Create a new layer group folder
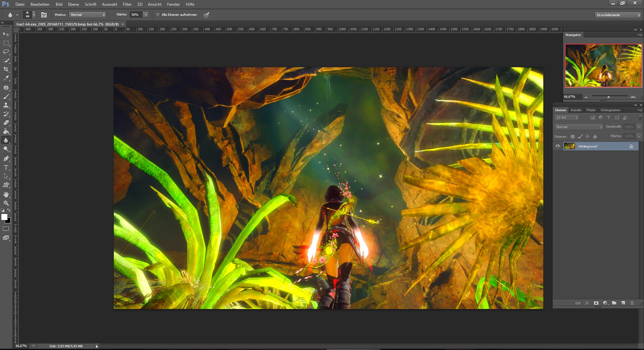The width and height of the screenshot is (644, 350). 614,303
